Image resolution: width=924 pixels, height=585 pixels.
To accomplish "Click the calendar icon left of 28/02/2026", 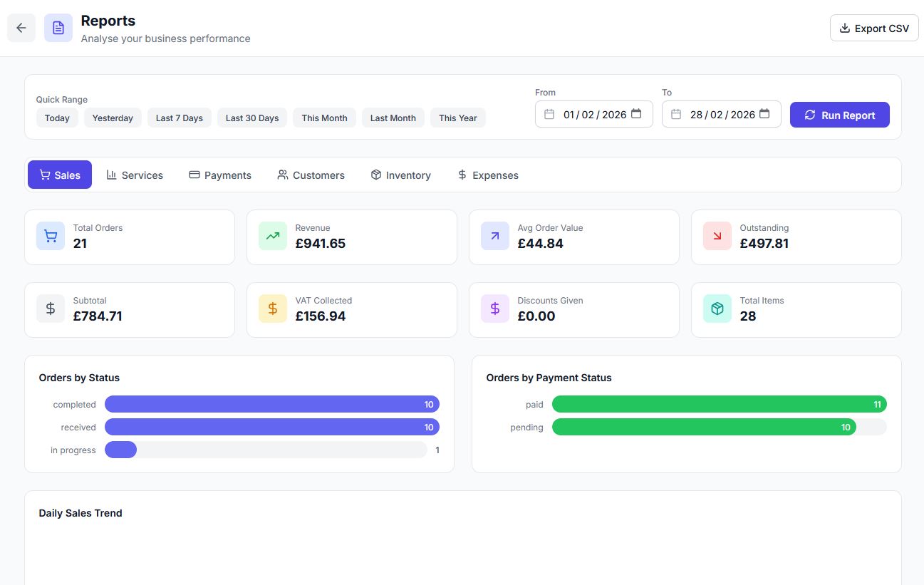I will [676, 114].
